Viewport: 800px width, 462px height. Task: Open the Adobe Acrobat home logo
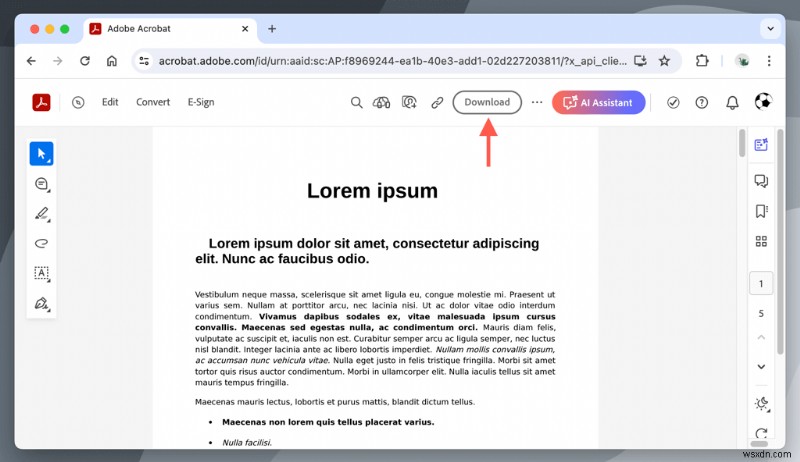pos(41,102)
